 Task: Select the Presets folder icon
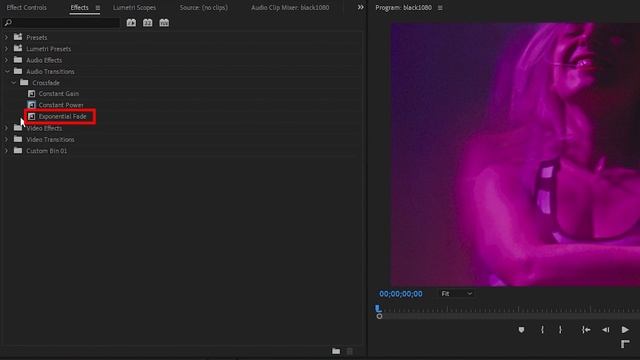[18, 37]
